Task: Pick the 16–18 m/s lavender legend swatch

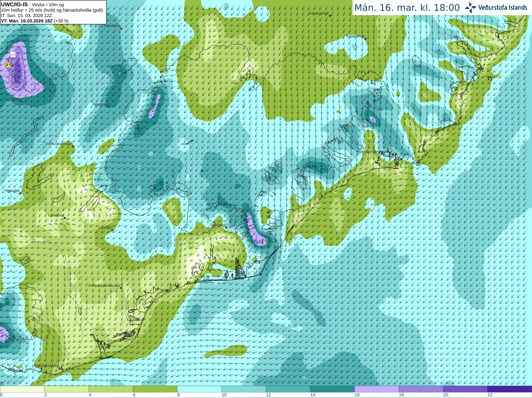Action: 377,389
